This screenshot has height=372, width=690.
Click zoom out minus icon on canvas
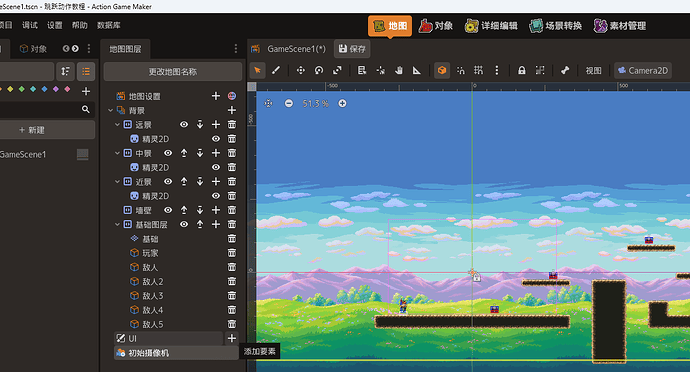click(289, 103)
